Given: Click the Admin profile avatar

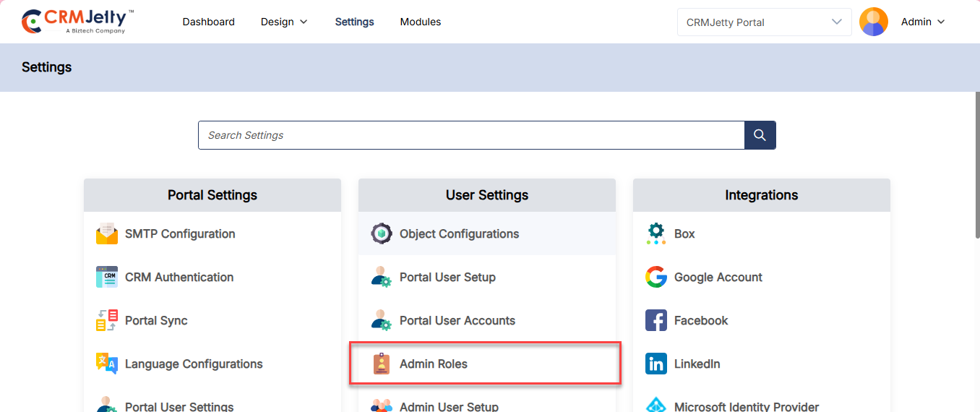Looking at the screenshot, I should [873, 22].
